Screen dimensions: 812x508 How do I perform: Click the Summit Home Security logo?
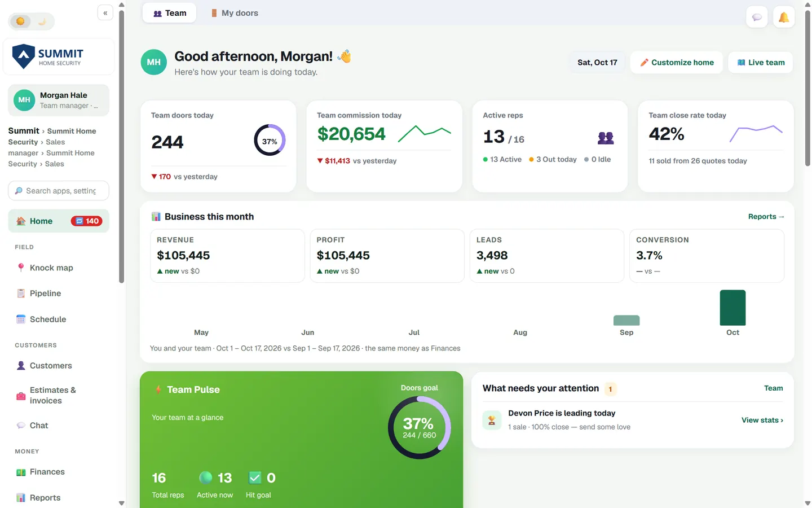click(x=59, y=56)
